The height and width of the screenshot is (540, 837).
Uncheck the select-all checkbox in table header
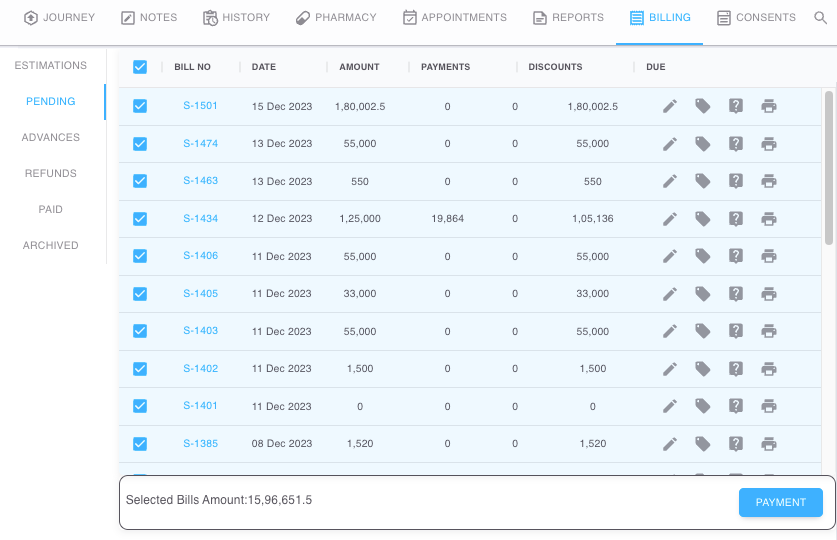pyautogui.click(x=140, y=67)
